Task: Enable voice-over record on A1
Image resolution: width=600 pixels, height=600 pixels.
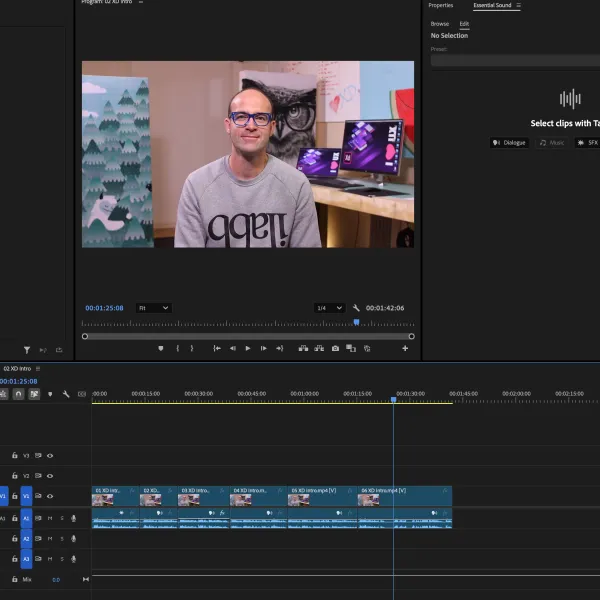Action: (73, 518)
